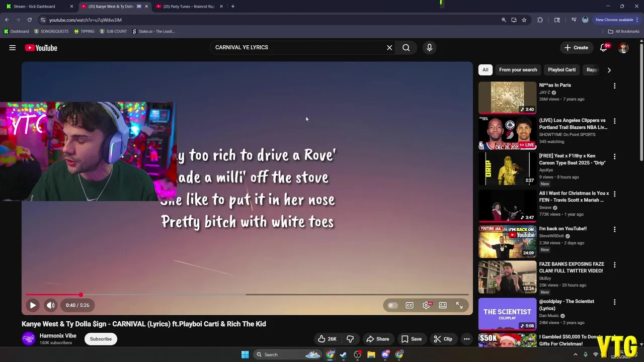
Task: Open the YouTube guide hamburger menu
Action: [x=13, y=48]
